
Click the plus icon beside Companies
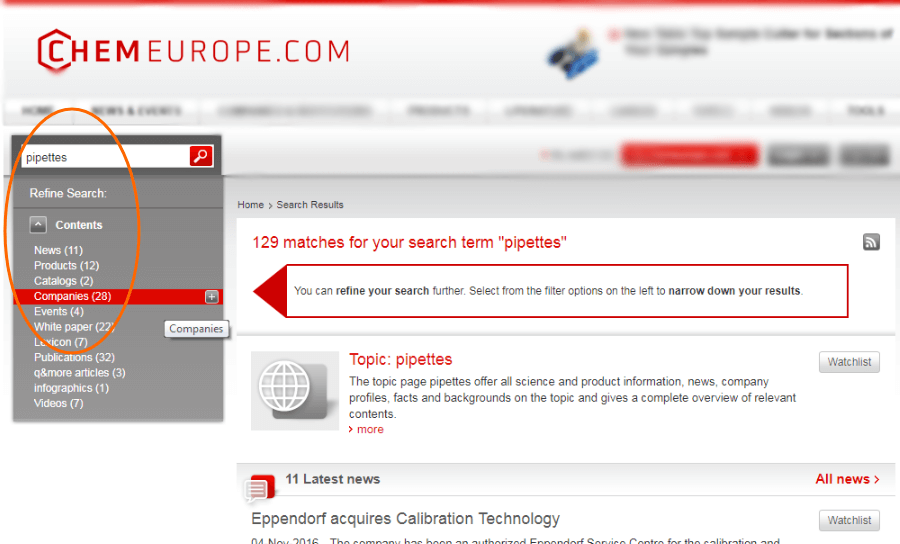click(x=212, y=297)
